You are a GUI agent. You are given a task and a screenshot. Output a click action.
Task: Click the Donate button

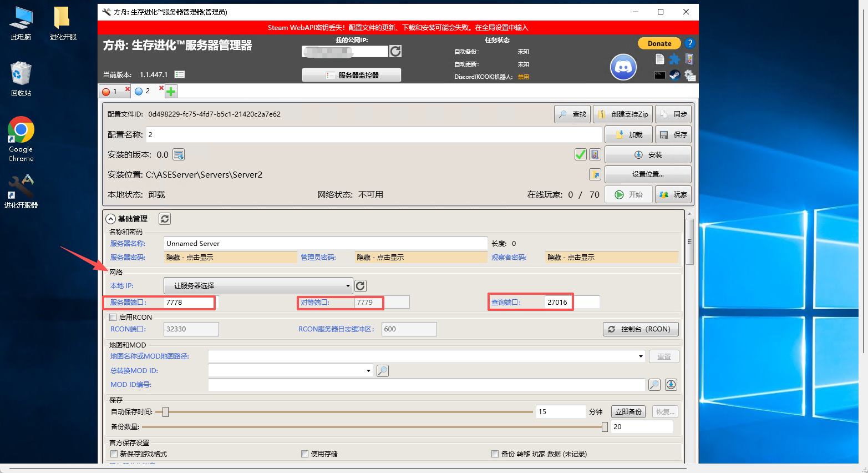(659, 43)
